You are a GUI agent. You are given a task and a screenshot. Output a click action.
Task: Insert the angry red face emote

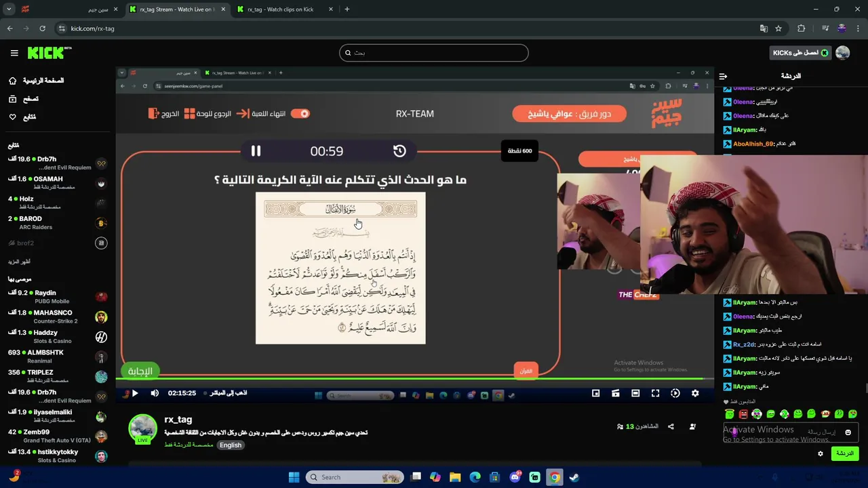click(x=743, y=413)
